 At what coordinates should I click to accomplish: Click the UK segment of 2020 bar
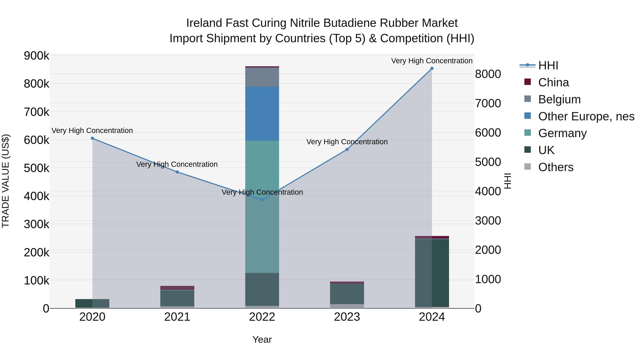tap(92, 303)
